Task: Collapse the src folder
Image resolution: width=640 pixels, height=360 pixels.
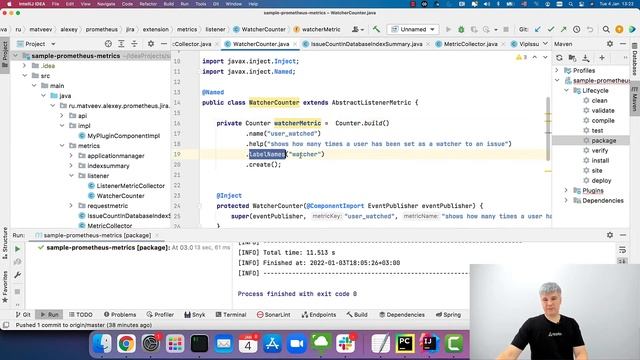Action: coord(24,76)
